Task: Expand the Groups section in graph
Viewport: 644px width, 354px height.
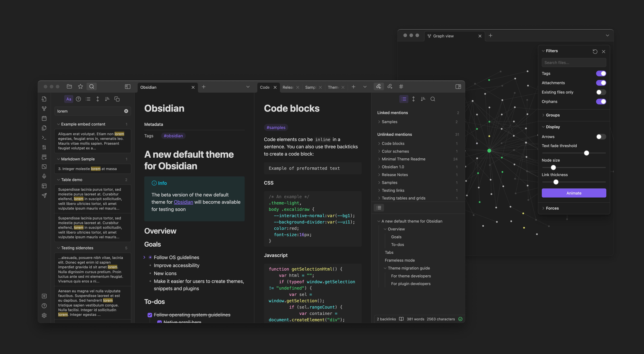Action: [553, 115]
